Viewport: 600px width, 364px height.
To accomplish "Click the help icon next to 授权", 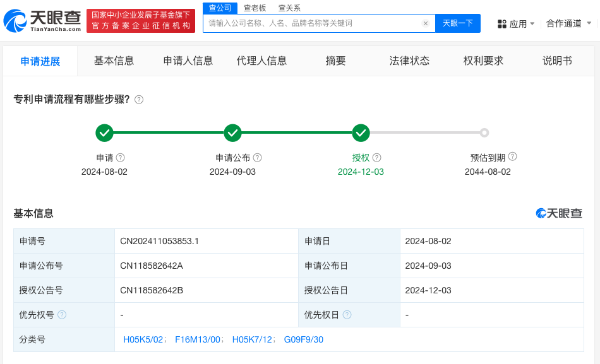I will tap(376, 158).
